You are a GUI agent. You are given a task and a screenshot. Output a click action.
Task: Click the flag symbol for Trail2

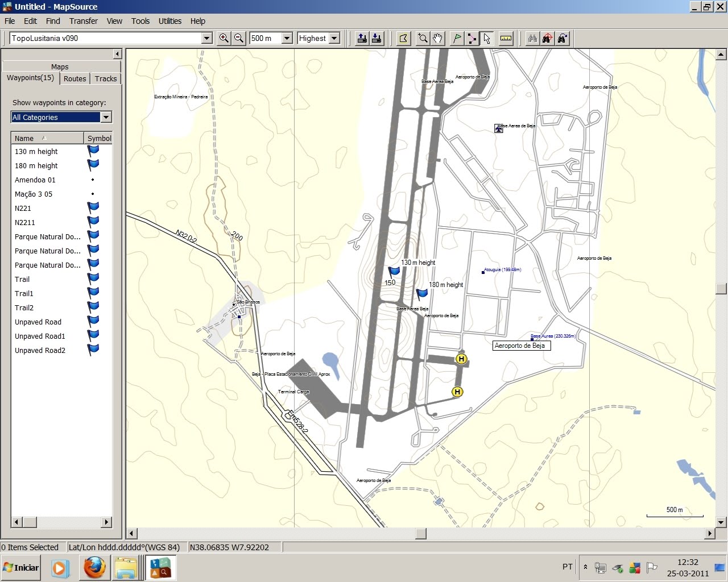(93, 307)
